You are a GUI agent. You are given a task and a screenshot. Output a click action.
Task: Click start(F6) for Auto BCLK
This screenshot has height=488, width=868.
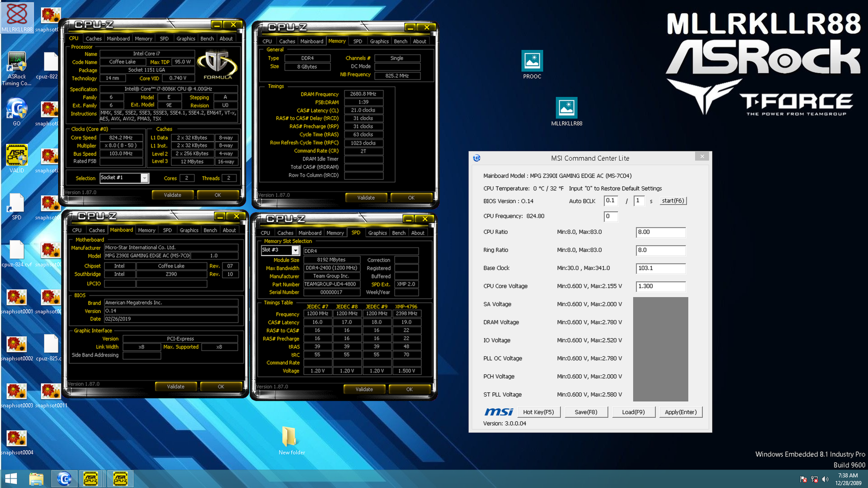click(673, 201)
